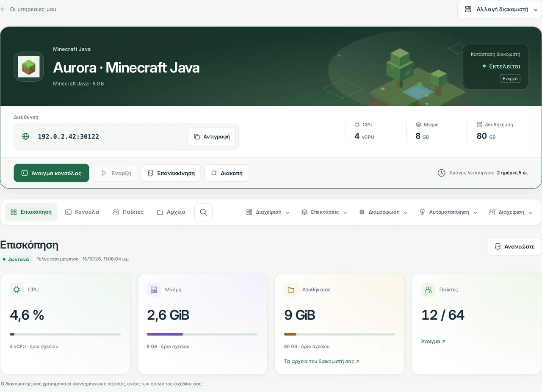Restart the server with Επανεκκίνηση
Screen dimensions: 542x392
171,173
